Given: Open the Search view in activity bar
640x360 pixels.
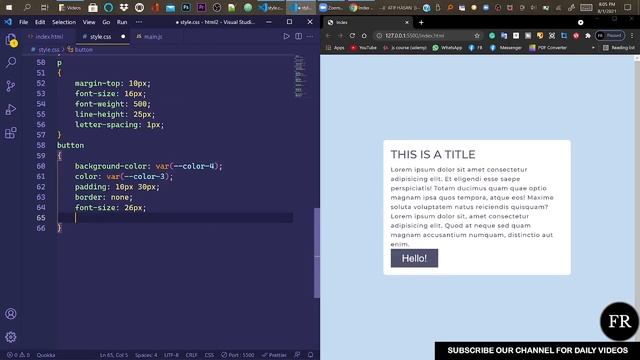Looking at the screenshot, I should (x=11, y=62).
